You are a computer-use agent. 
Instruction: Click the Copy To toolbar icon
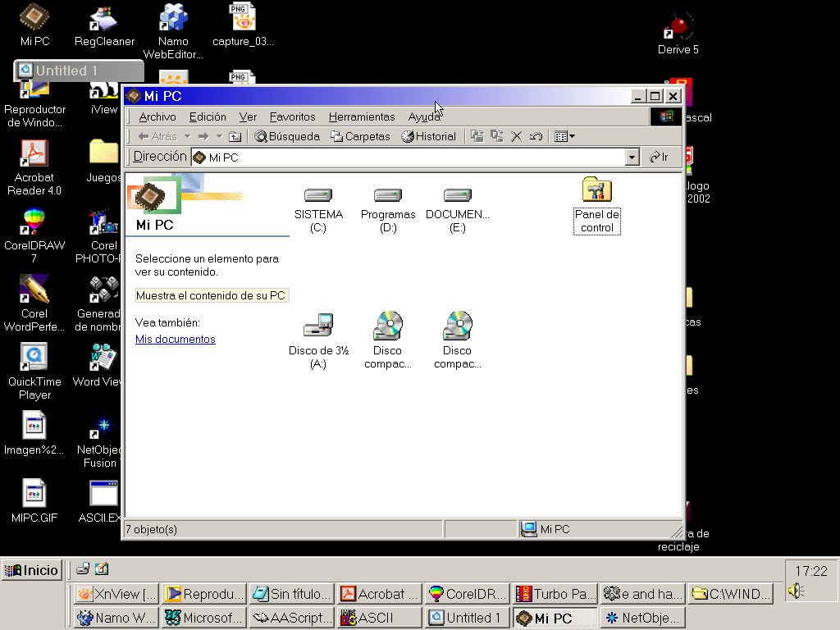point(497,137)
